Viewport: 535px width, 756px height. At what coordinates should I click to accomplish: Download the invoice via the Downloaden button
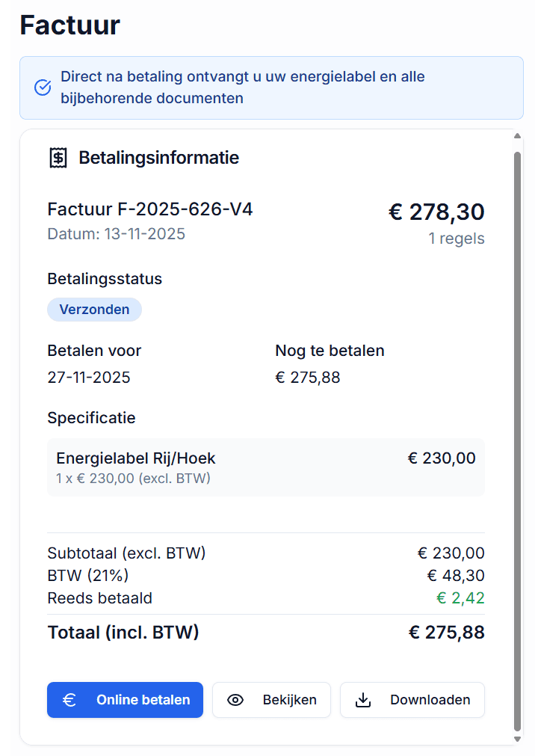412,700
